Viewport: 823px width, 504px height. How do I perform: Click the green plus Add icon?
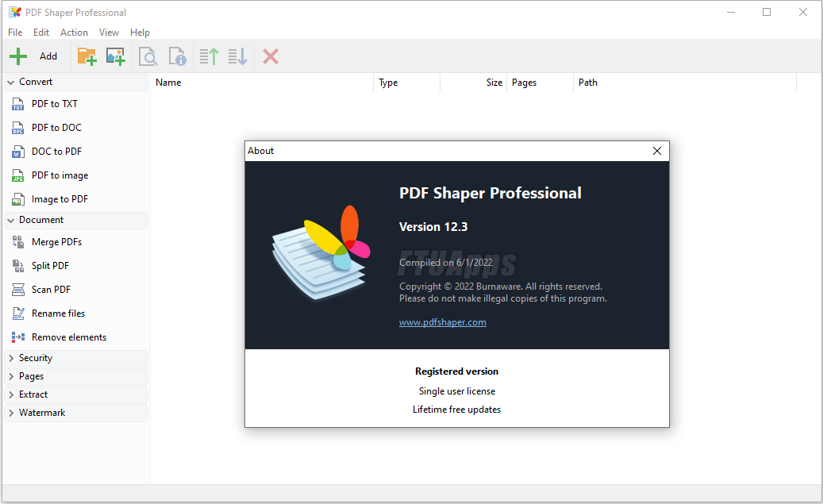[18, 56]
